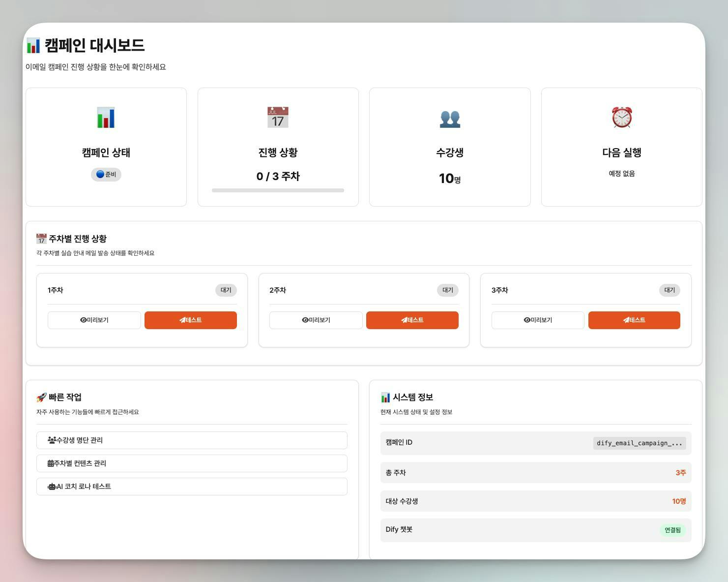Click the eye icon in 1주차 미리보기
This screenshot has height=582, width=728.
pos(83,320)
